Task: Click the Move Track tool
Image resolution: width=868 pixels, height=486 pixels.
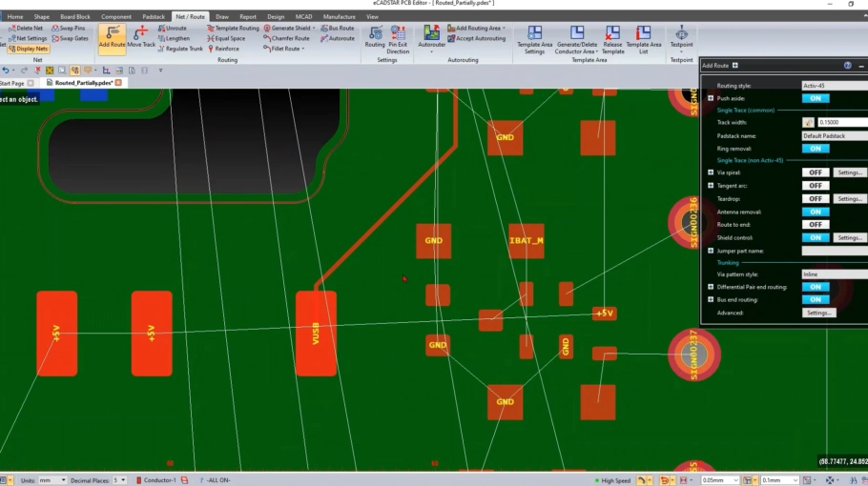Action: (x=141, y=37)
